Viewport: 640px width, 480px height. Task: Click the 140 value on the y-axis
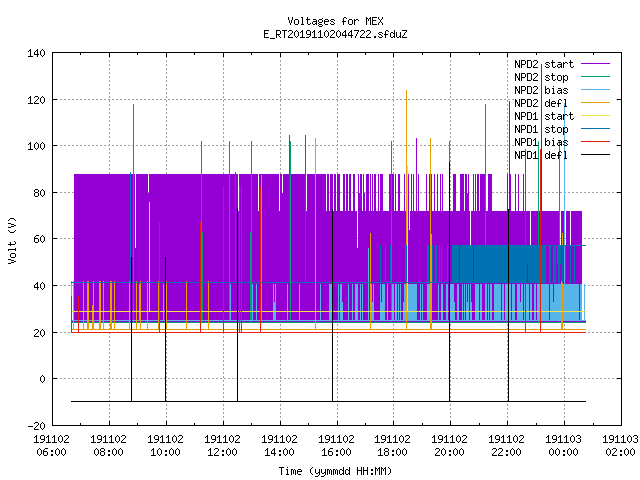coord(36,53)
